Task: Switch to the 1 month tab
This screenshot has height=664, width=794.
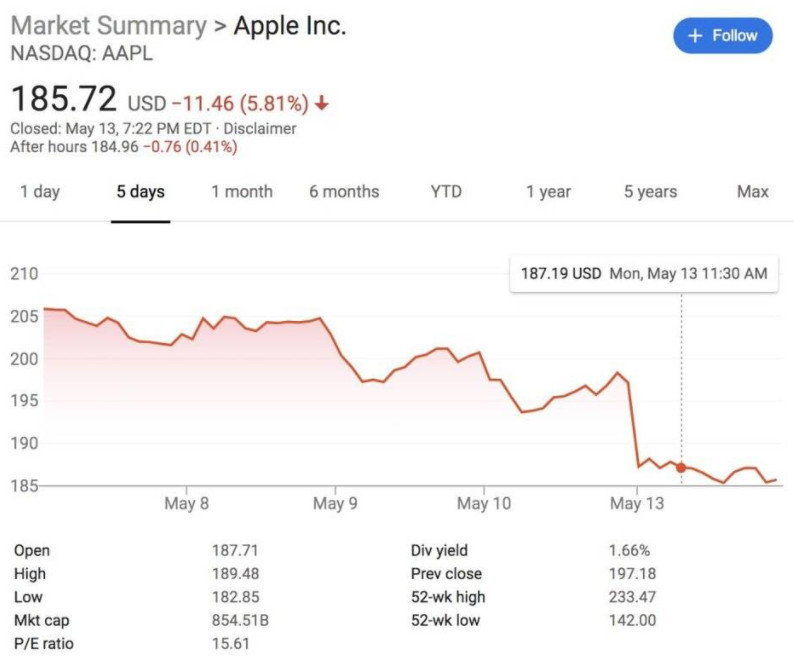Action: 241,191
